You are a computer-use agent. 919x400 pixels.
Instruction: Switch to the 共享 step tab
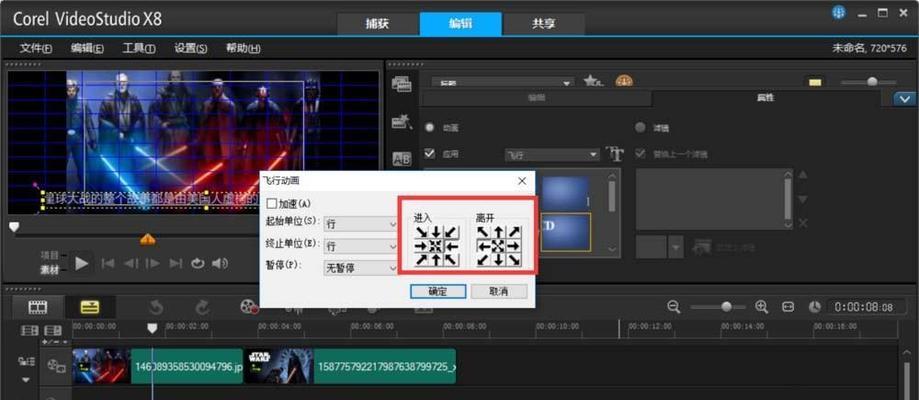(x=544, y=24)
